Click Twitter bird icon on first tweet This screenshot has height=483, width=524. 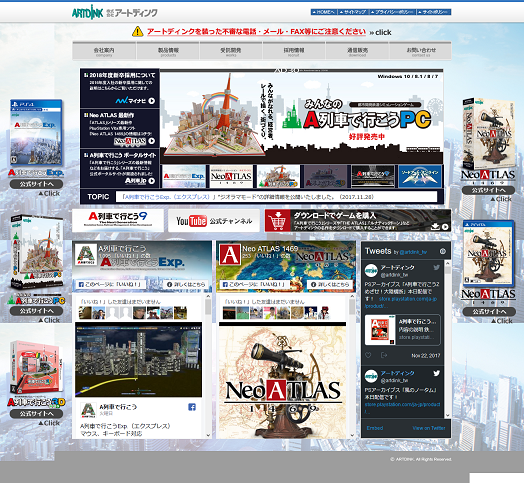click(436, 267)
